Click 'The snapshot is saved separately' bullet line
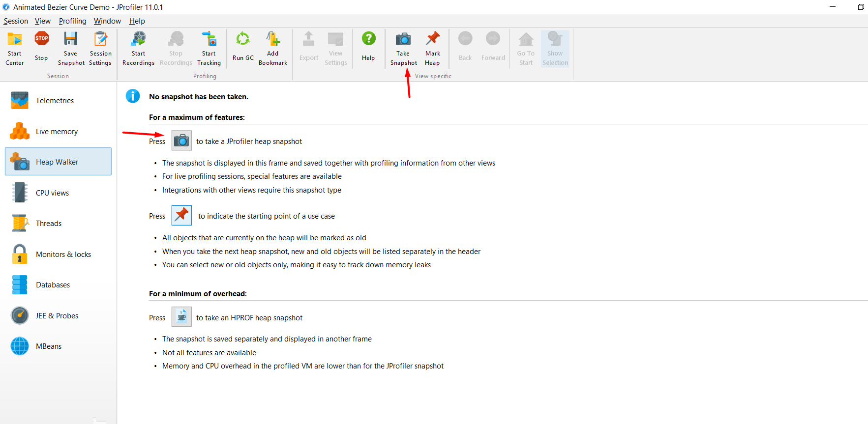This screenshot has height=424, width=868. (x=267, y=339)
